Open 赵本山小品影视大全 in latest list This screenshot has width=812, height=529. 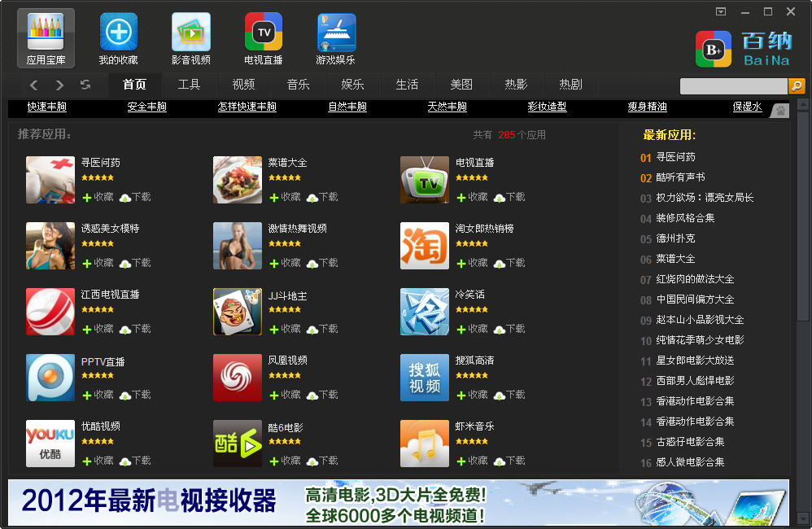point(700,320)
